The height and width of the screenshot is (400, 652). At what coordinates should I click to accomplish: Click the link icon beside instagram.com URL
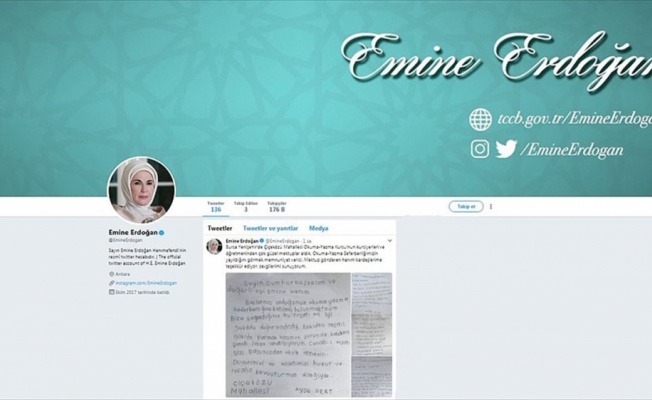point(111,283)
